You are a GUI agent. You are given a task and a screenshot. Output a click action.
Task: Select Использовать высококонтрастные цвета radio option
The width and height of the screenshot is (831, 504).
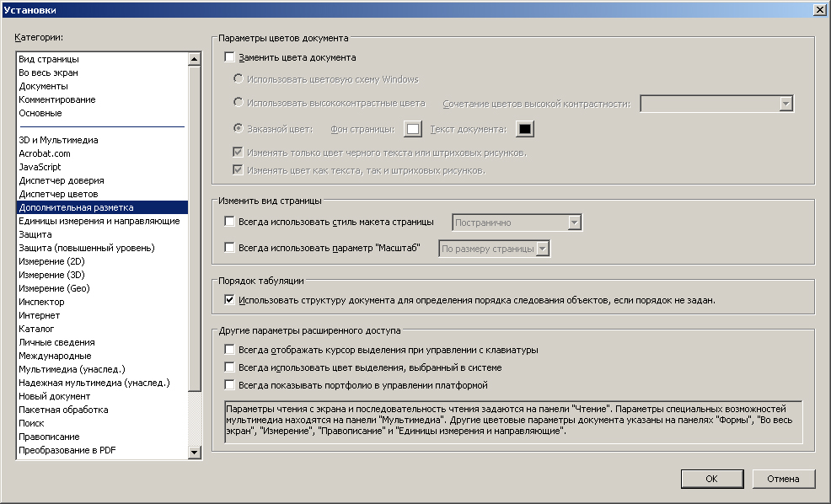coord(239,103)
